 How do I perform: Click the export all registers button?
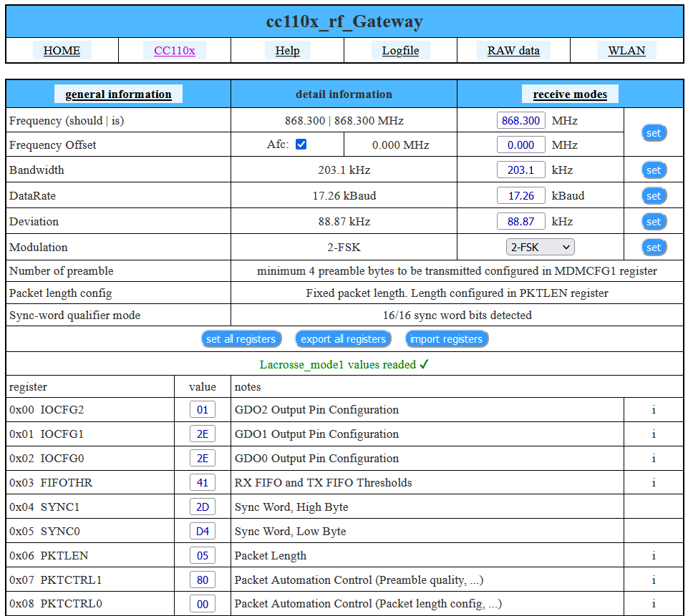click(343, 339)
